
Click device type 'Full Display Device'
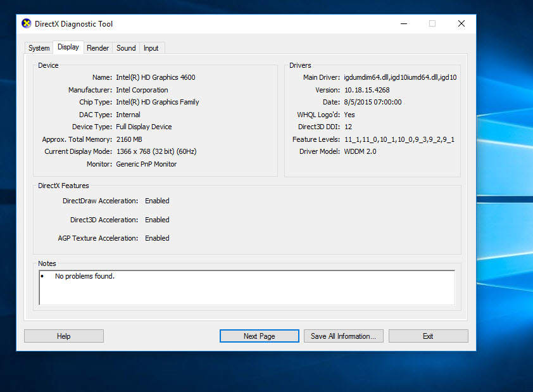(144, 127)
